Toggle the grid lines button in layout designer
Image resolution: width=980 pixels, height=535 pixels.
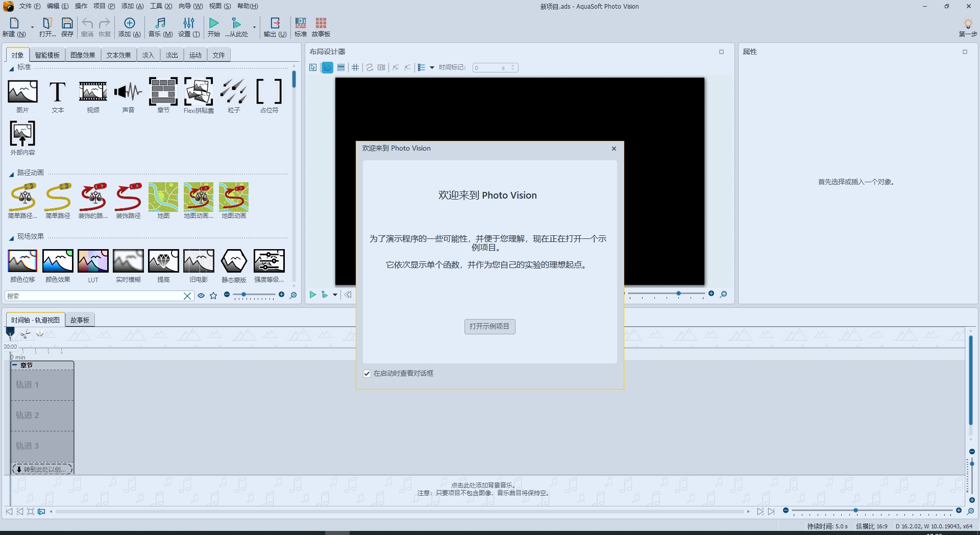tap(355, 67)
